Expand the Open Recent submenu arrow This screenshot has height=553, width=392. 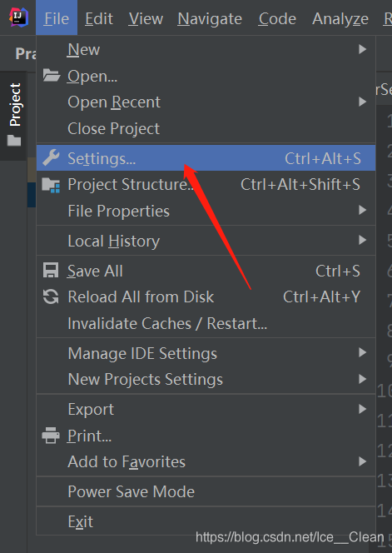click(x=362, y=102)
